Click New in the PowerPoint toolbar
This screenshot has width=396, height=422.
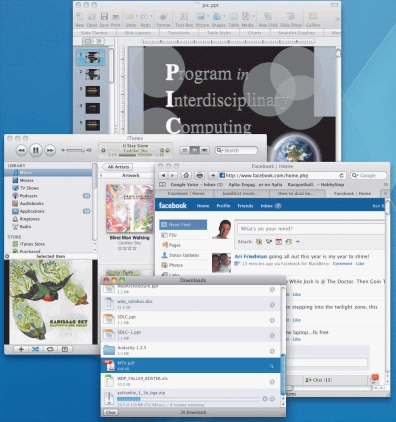pyautogui.click(x=79, y=19)
